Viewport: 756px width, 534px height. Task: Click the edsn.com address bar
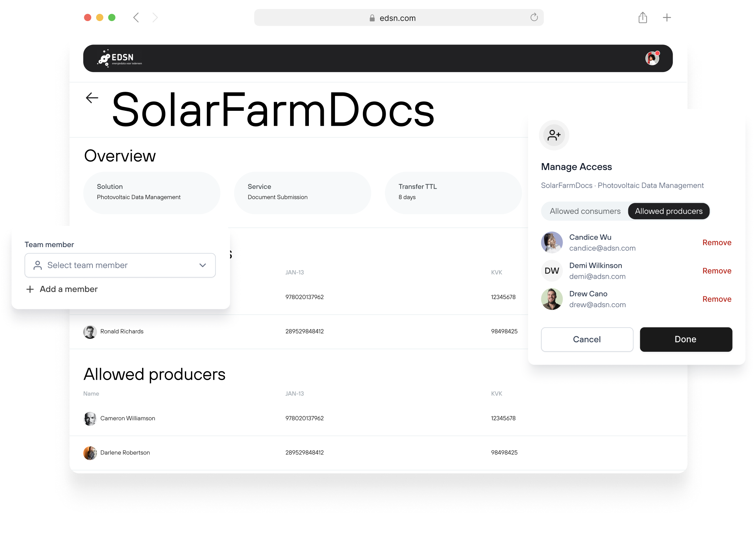coord(398,18)
